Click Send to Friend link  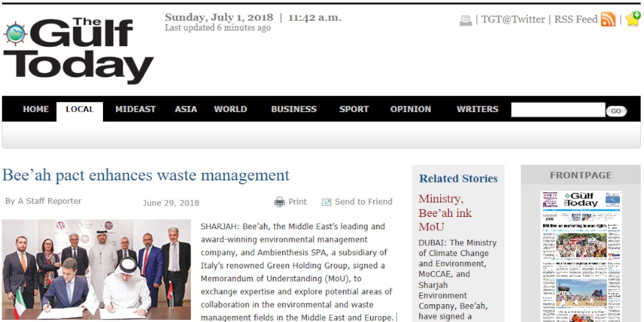[x=363, y=202]
